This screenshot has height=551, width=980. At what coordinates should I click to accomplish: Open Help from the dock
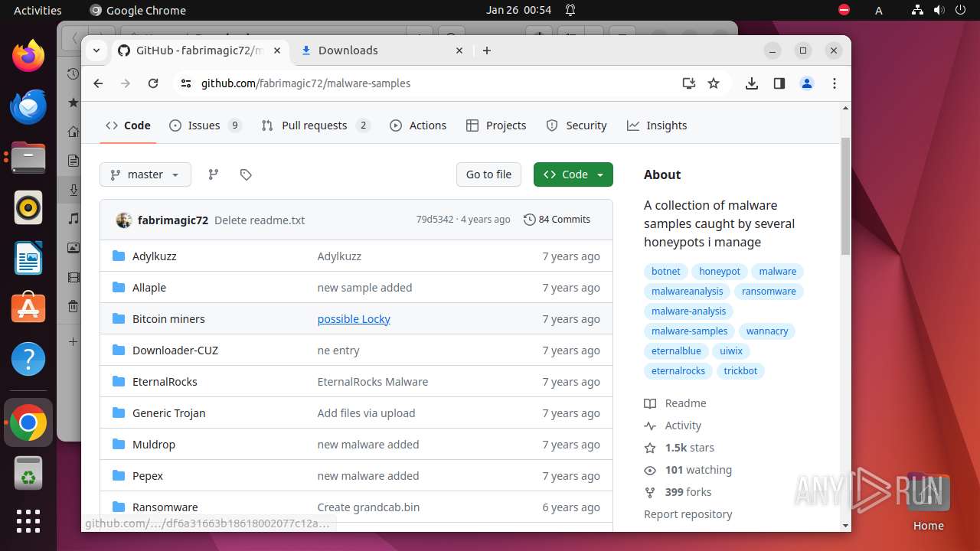point(28,359)
